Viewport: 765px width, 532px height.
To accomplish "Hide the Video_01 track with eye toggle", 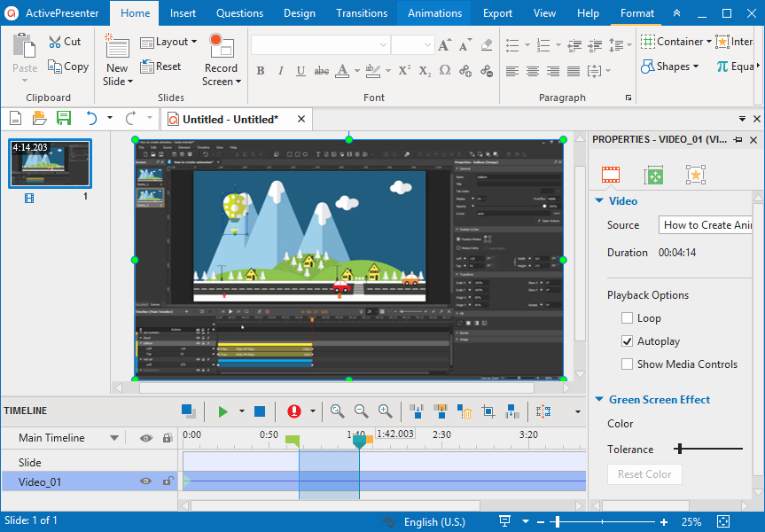I will tap(147, 481).
